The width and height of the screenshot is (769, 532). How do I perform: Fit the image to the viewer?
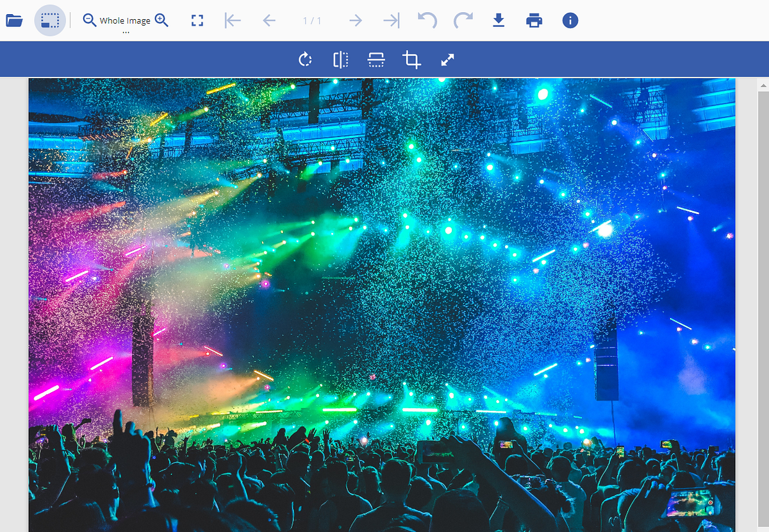[197, 20]
